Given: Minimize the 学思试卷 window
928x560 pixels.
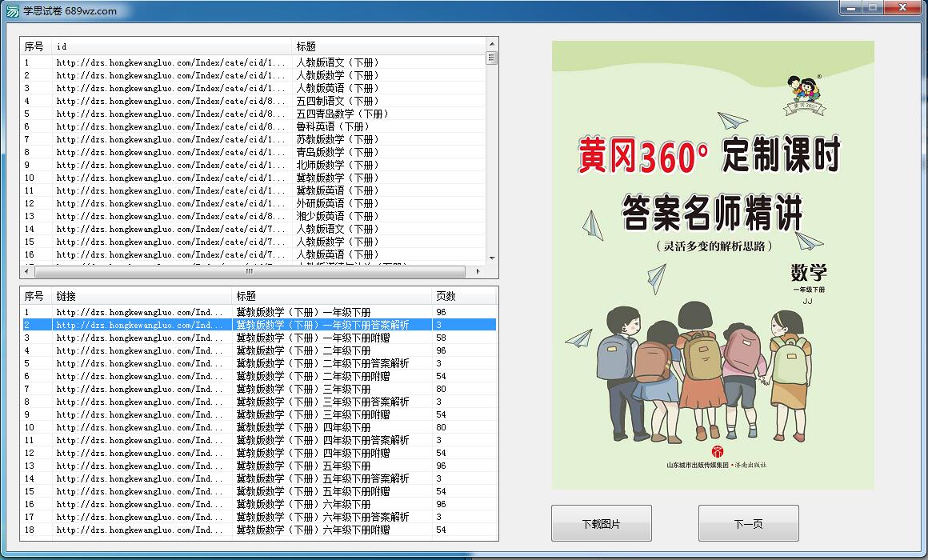Looking at the screenshot, I should point(851,8).
